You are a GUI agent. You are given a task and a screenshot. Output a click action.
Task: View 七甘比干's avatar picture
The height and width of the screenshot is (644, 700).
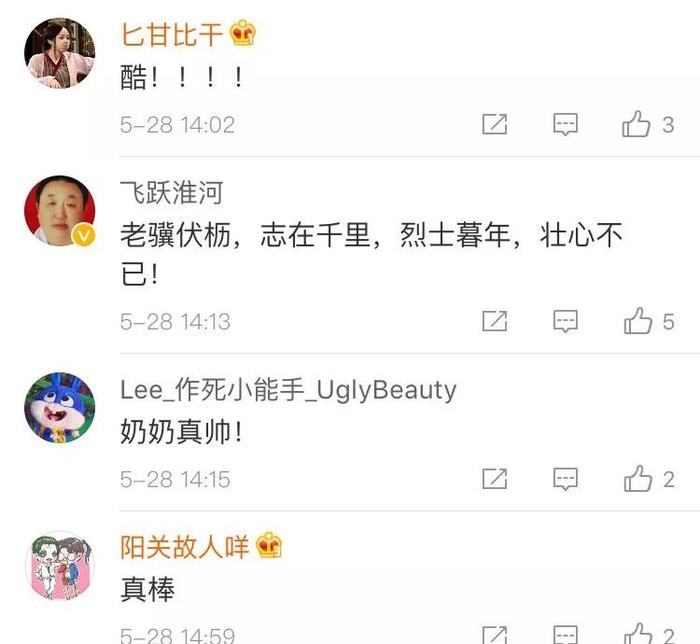pos(59,53)
